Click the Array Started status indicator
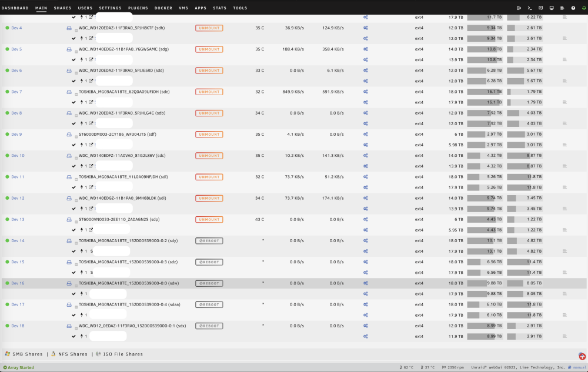Screen dimensions: 588x372 point(18,367)
